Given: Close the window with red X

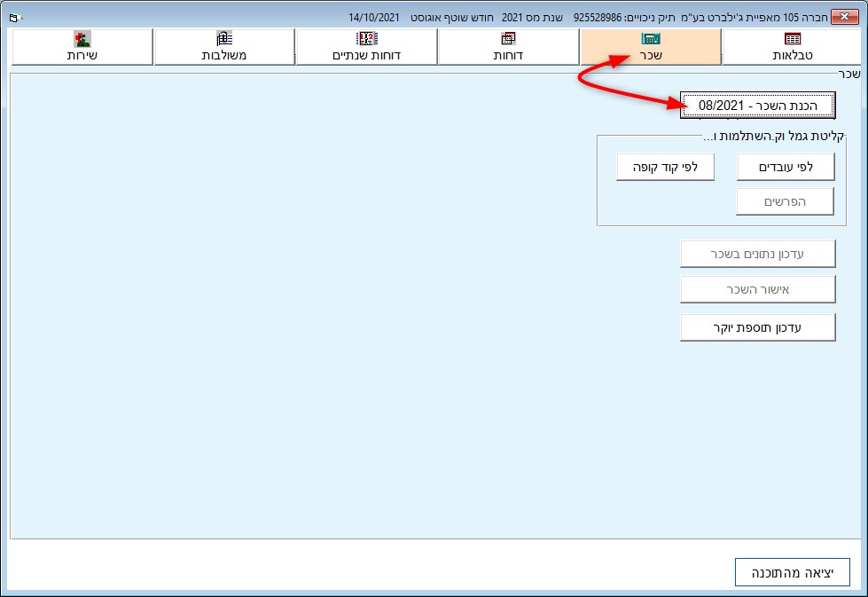Looking at the screenshot, I should pos(845,17).
